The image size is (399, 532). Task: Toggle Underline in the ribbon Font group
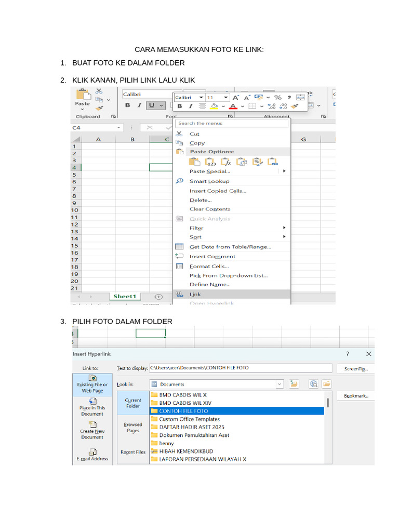pos(152,105)
